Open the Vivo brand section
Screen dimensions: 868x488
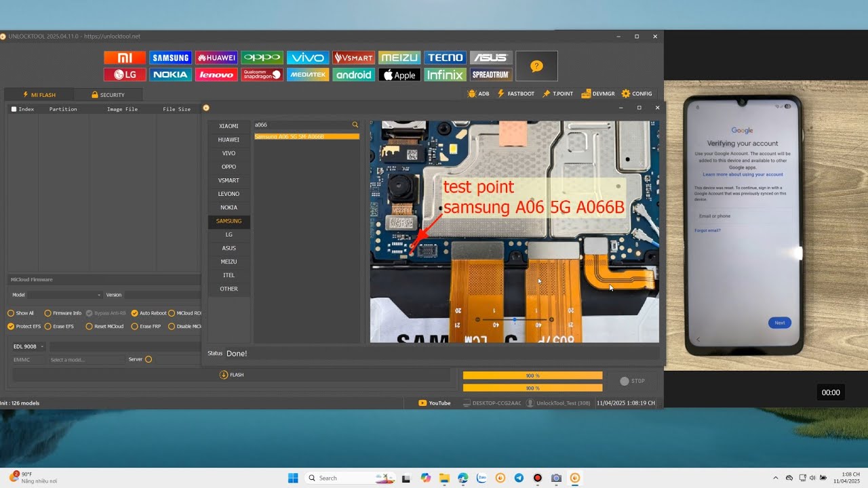click(308, 58)
